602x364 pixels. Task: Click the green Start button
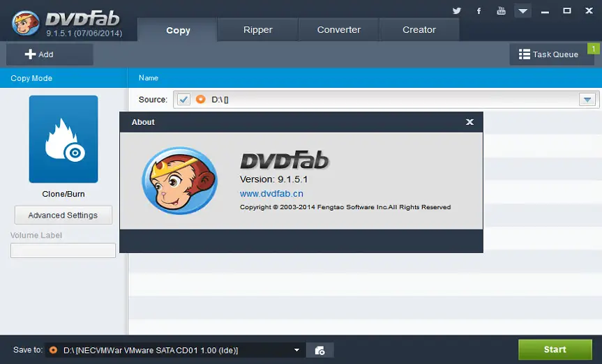point(555,349)
